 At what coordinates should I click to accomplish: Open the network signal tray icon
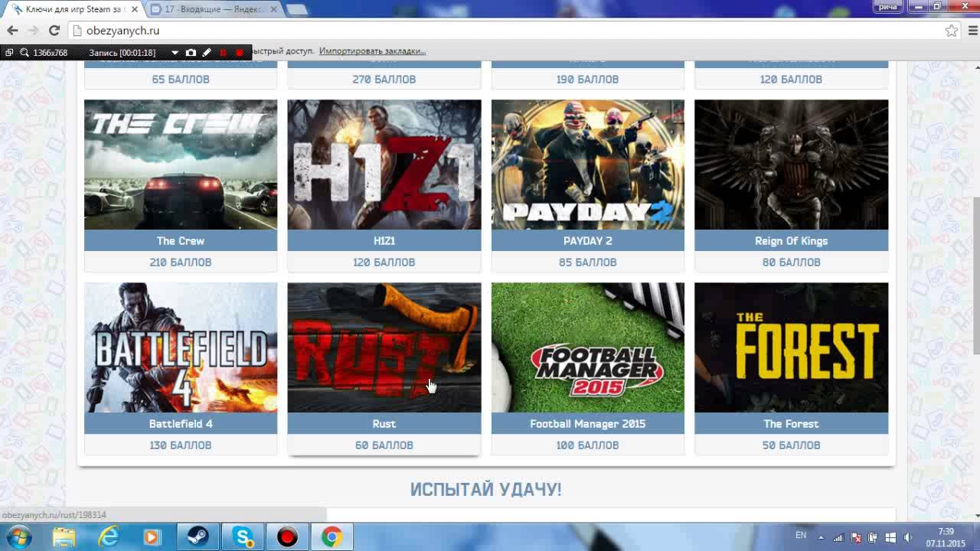click(838, 537)
